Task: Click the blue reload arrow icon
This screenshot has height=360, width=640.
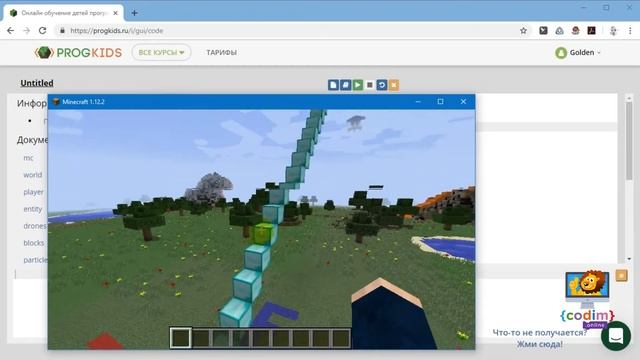Action: [382, 85]
